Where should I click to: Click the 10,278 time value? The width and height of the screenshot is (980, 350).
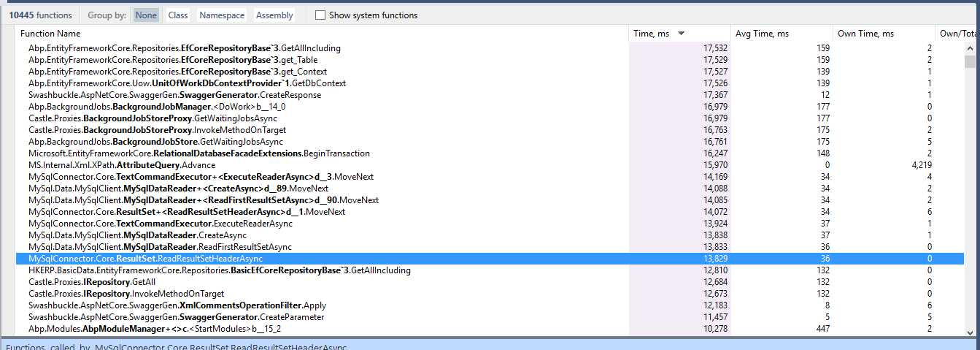click(x=715, y=329)
